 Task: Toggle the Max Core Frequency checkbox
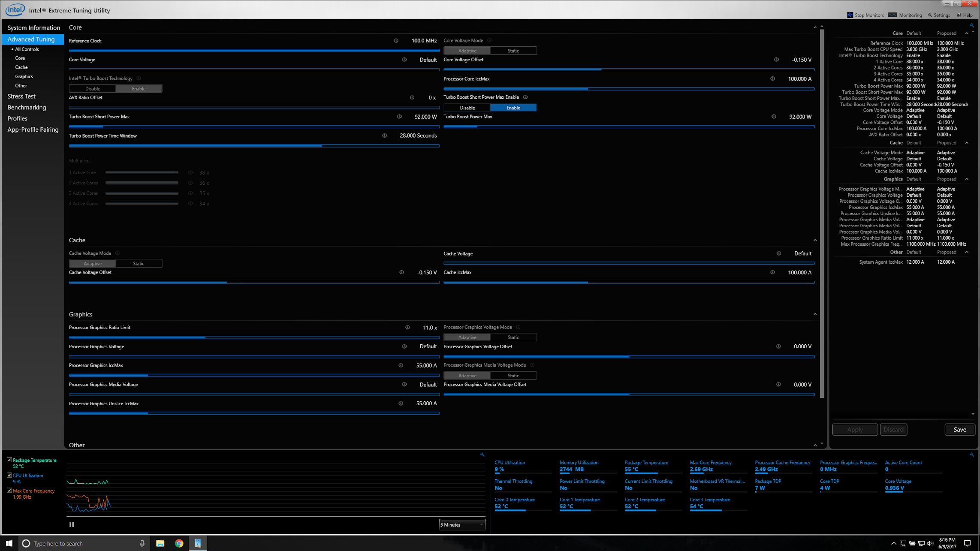click(9, 491)
